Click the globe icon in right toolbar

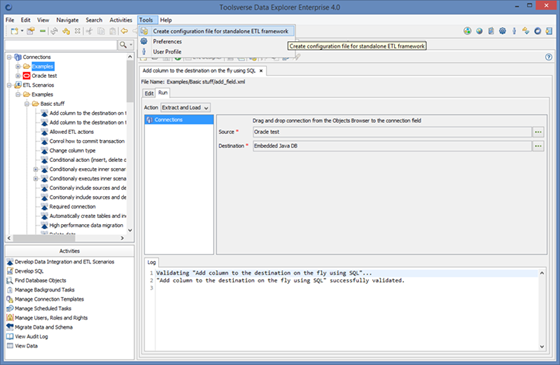point(479,31)
